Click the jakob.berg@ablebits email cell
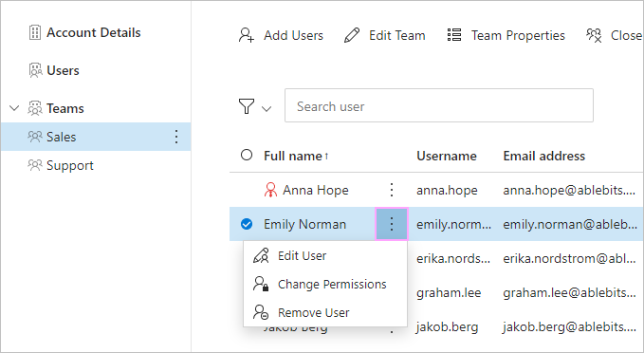644x353 pixels. click(570, 327)
